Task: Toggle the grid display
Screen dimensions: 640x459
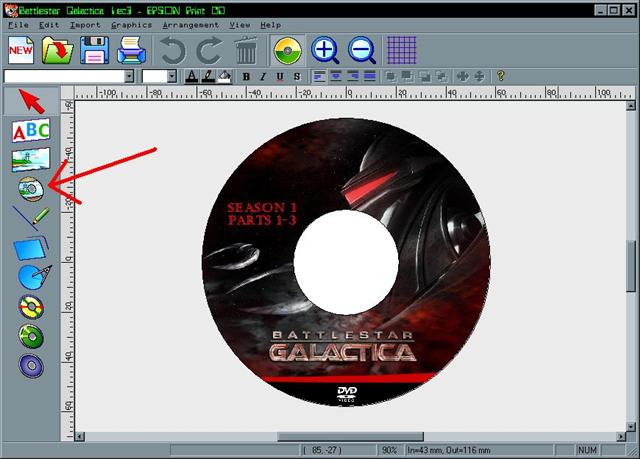Action: pyautogui.click(x=402, y=50)
